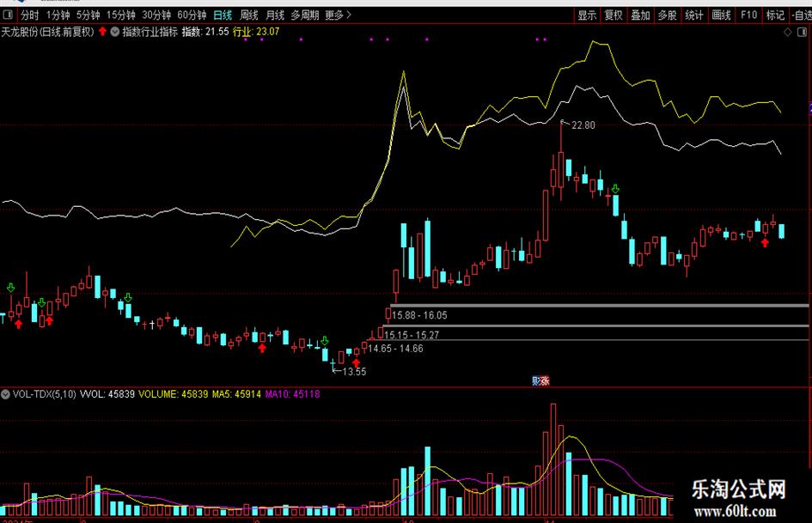Screen dimensions: 812x523
Task: Click the red buy arrow below the 13.55 low
Action: [x=356, y=363]
